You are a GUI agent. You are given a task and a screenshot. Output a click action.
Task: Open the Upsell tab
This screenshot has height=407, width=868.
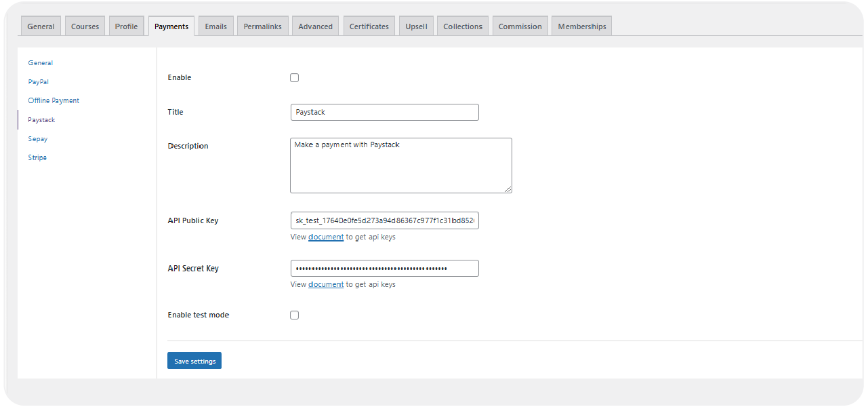pyautogui.click(x=415, y=25)
